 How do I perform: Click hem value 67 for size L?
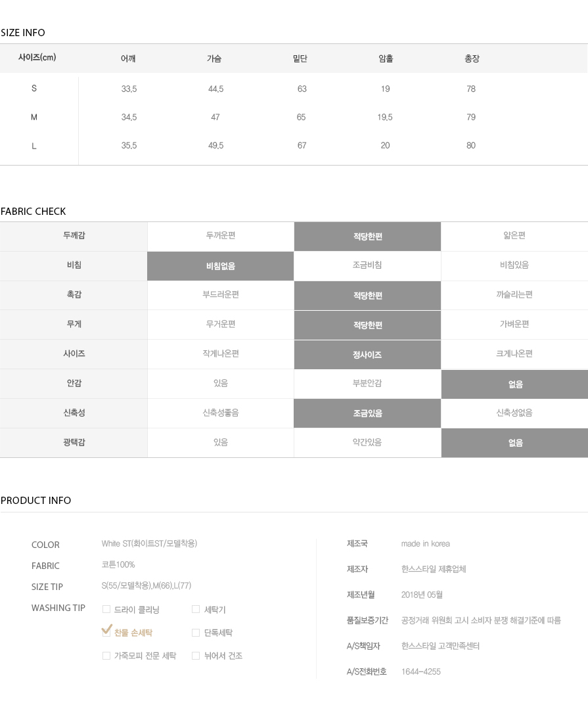[x=302, y=145]
